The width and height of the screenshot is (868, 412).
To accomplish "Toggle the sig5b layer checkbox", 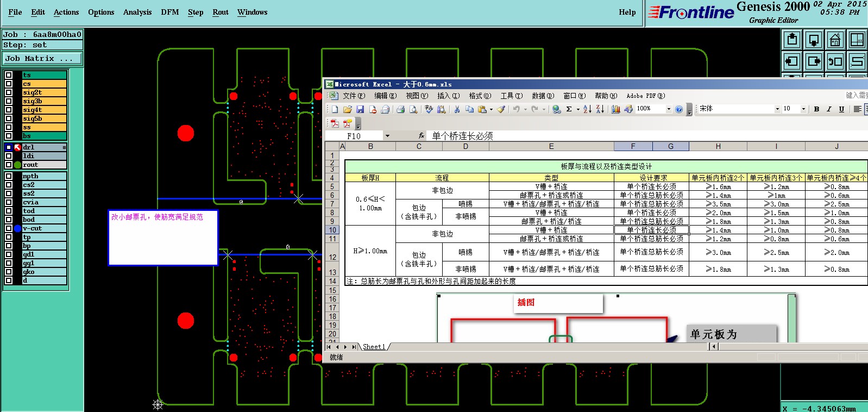I will 9,118.
